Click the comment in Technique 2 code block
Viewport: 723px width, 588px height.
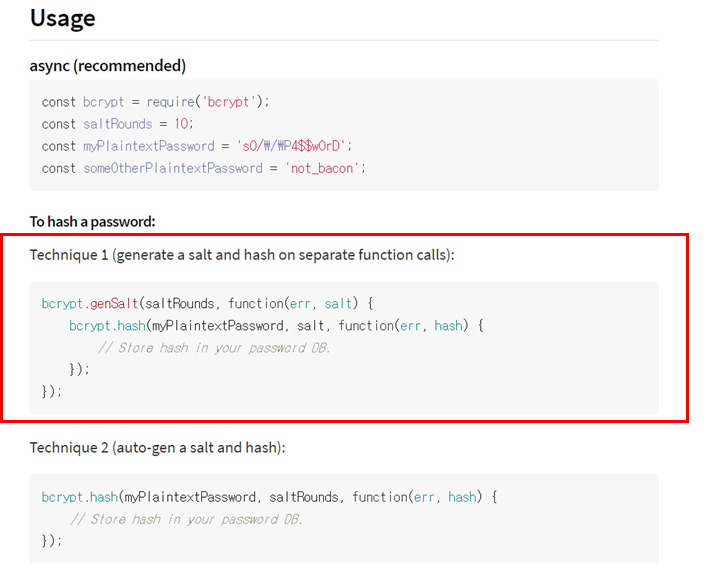186,519
